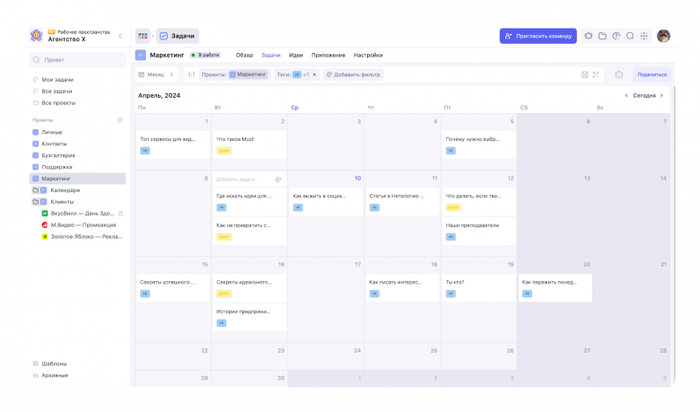Screen dimensions: 700x412
Task: Open the В работе status dropdown
Action: coord(206,55)
